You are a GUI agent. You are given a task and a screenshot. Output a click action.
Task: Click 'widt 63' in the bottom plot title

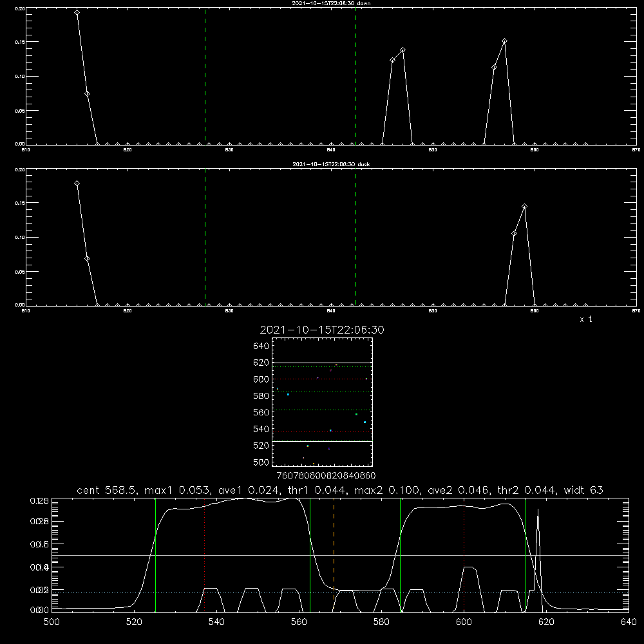[x=583, y=490]
